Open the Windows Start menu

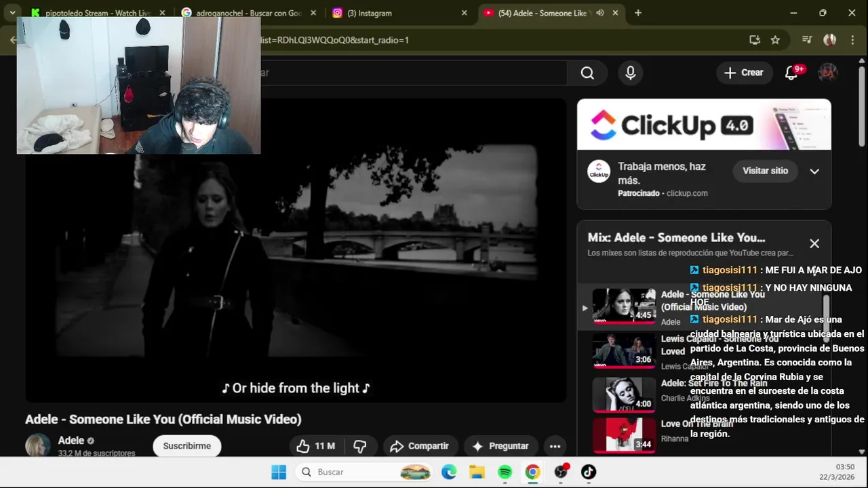pos(279,472)
